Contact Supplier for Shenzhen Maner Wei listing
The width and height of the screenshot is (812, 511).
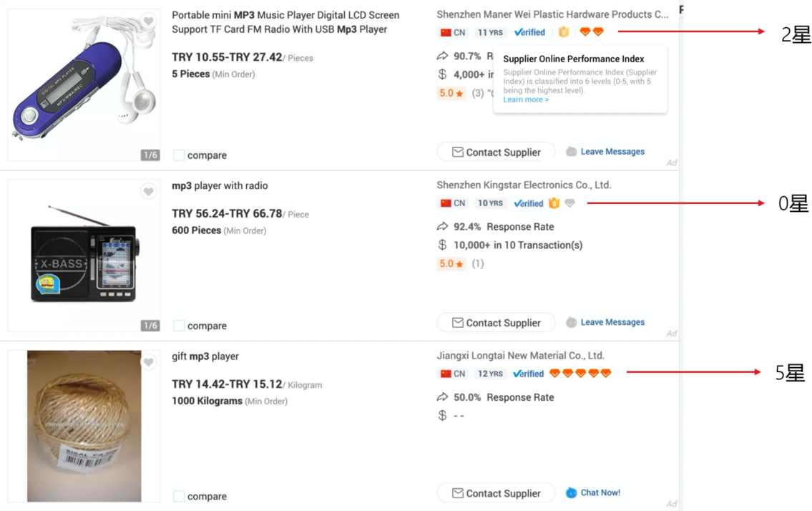pyautogui.click(x=496, y=152)
